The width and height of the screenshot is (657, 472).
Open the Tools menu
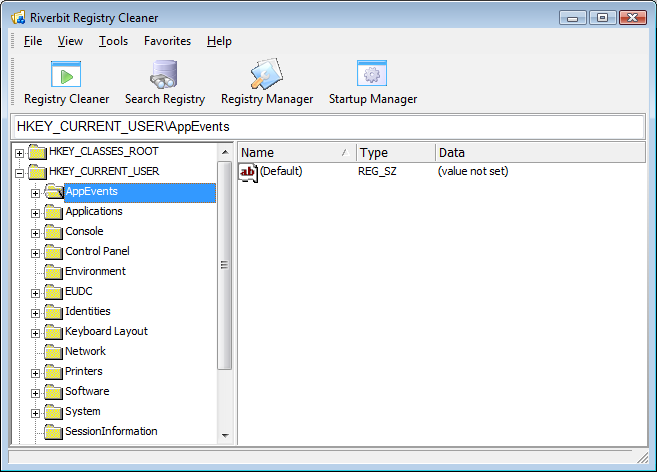113,41
